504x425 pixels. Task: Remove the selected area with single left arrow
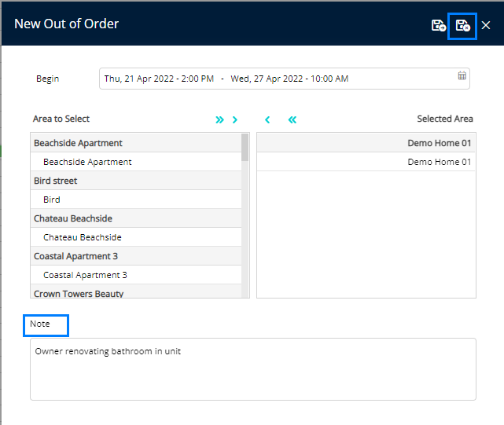click(x=267, y=119)
